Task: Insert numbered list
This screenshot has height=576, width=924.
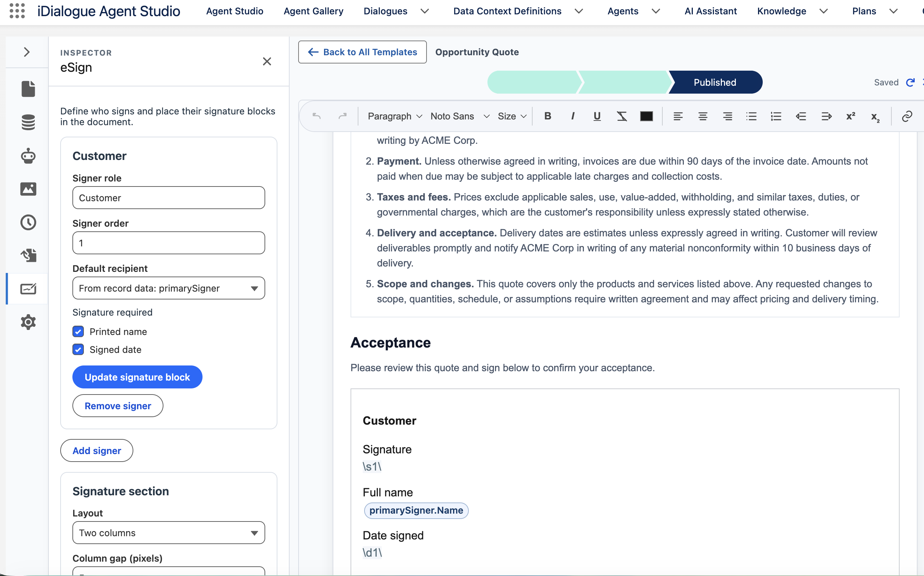Action: coord(776,116)
